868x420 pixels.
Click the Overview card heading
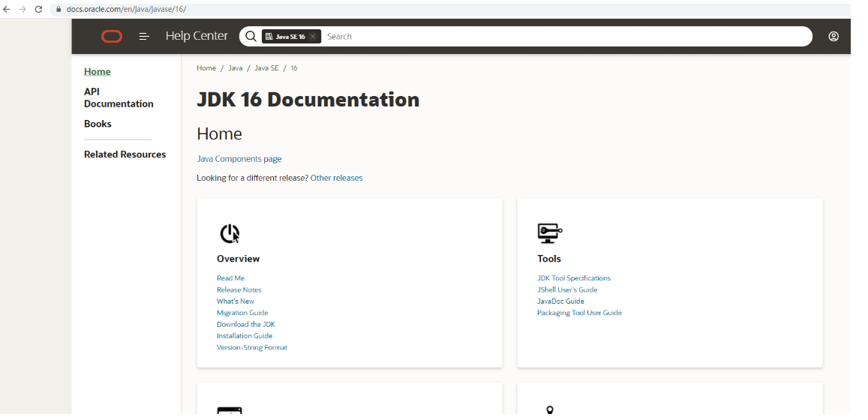click(x=238, y=259)
